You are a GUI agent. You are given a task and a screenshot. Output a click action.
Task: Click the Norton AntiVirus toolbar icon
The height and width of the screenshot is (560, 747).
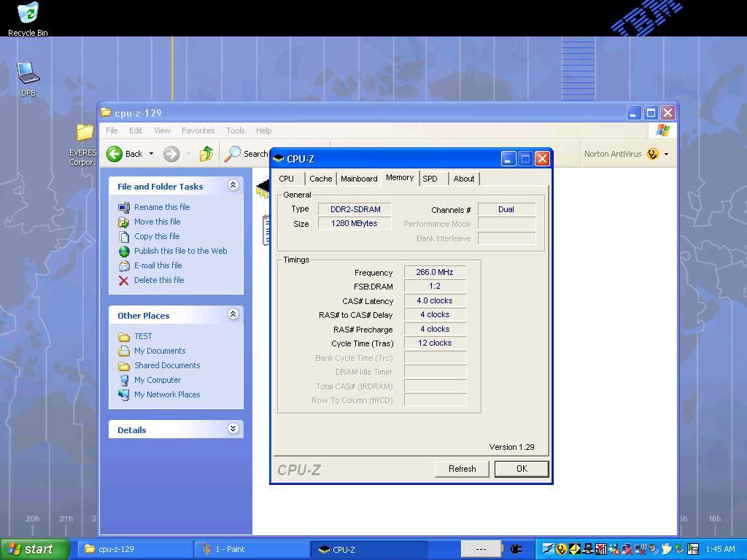coord(652,154)
